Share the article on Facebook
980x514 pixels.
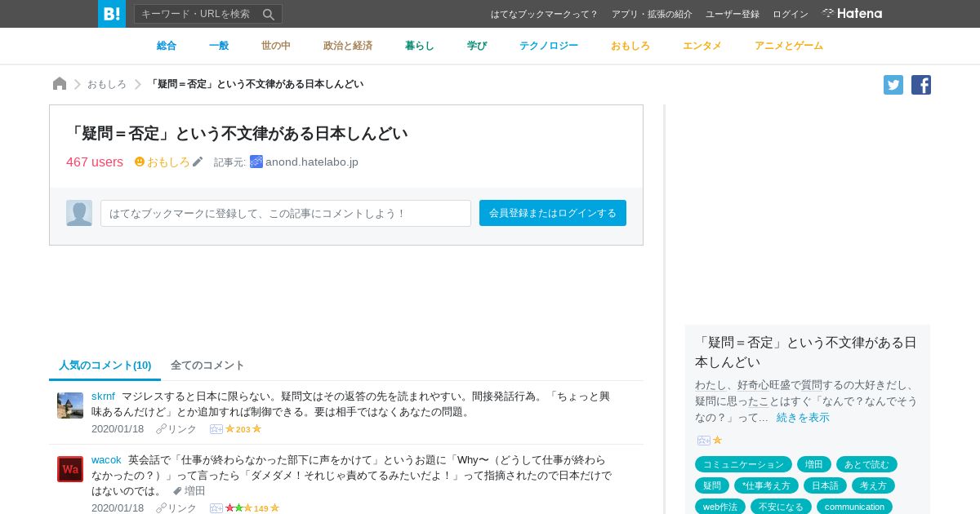pos(921,85)
